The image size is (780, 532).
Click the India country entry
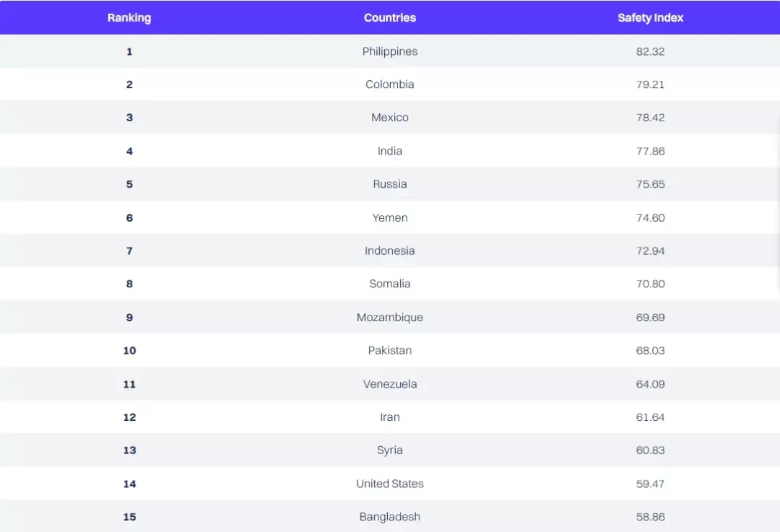(389, 151)
